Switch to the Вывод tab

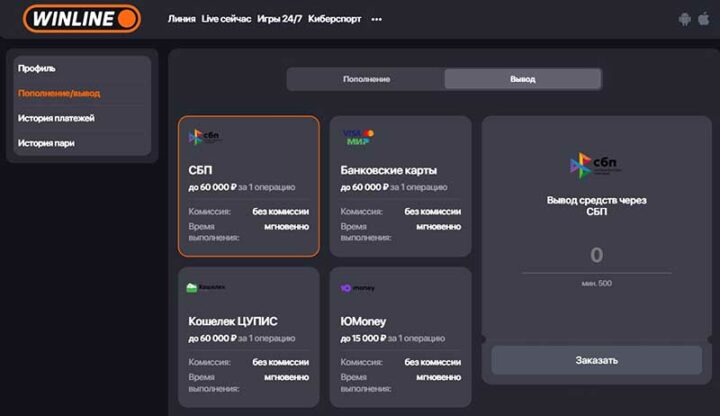tap(523, 79)
